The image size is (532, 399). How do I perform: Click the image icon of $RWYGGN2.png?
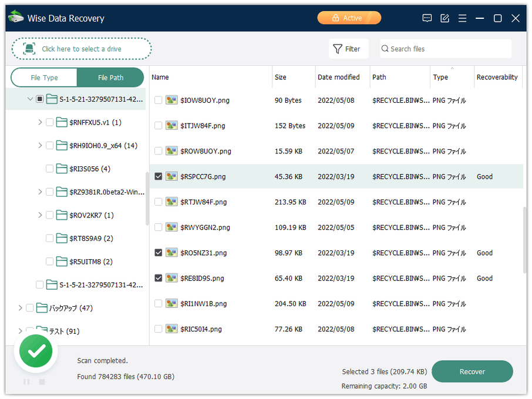(171, 227)
